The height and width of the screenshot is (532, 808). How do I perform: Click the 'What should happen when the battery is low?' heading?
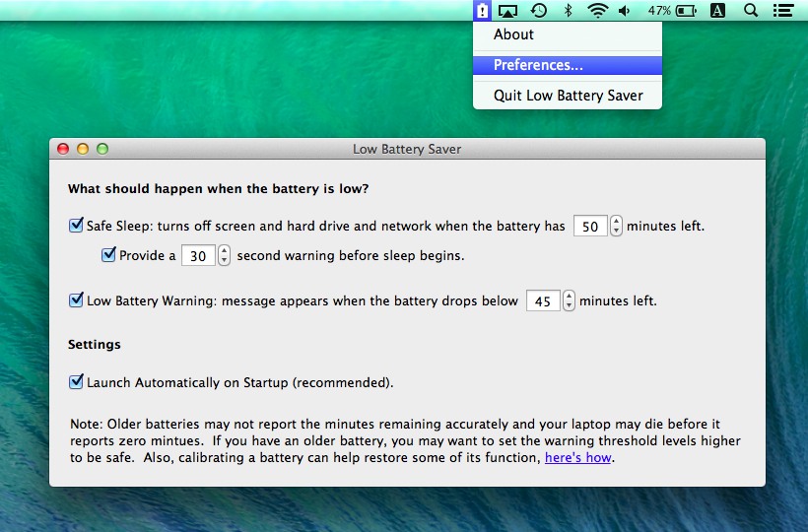click(x=219, y=189)
